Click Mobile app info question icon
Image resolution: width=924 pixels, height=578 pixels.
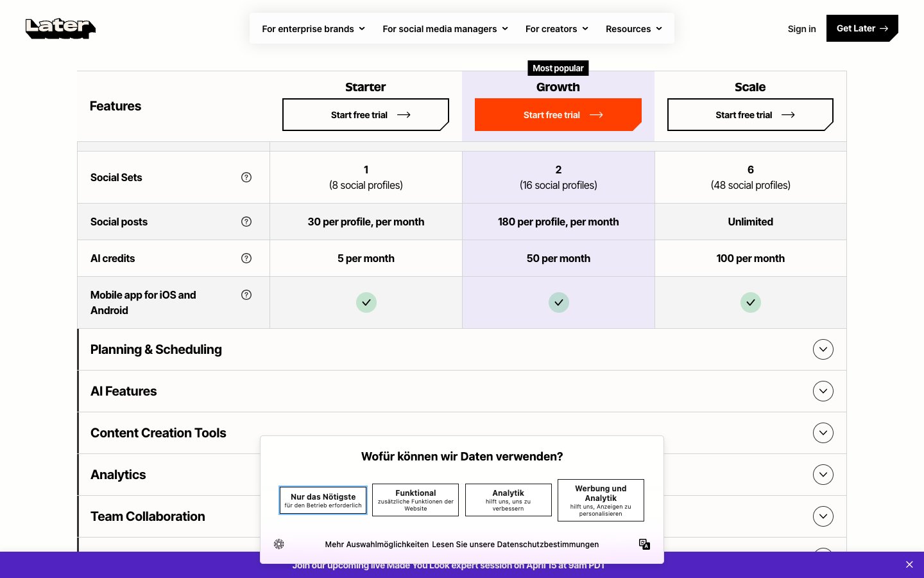click(x=246, y=295)
